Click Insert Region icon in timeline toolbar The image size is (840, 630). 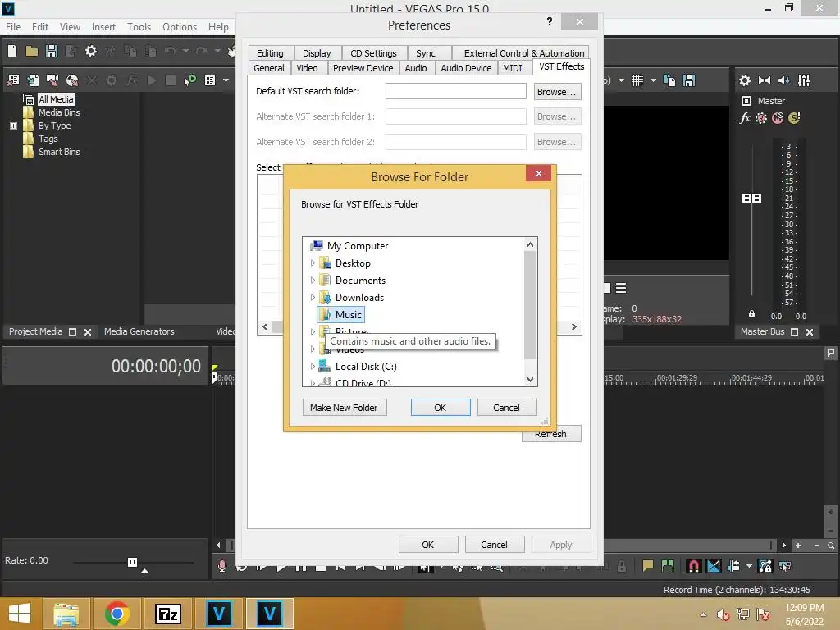668,566
